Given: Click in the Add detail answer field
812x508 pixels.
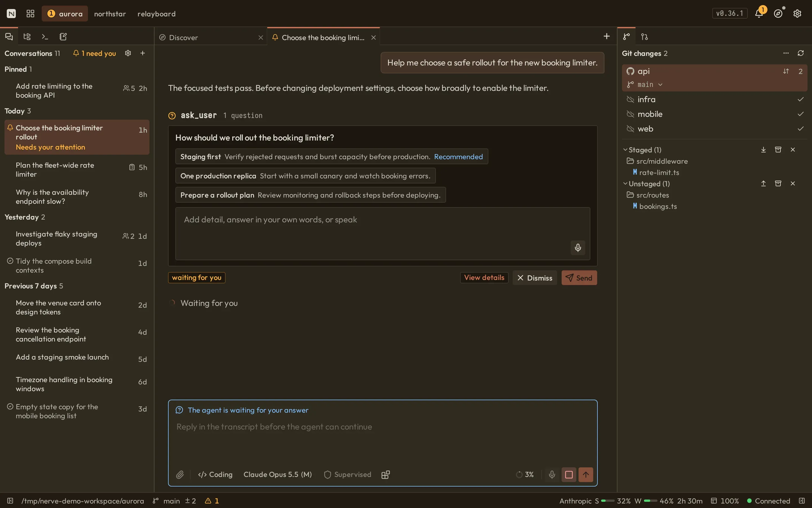Looking at the screenshot, I should [x=383, y=233].
